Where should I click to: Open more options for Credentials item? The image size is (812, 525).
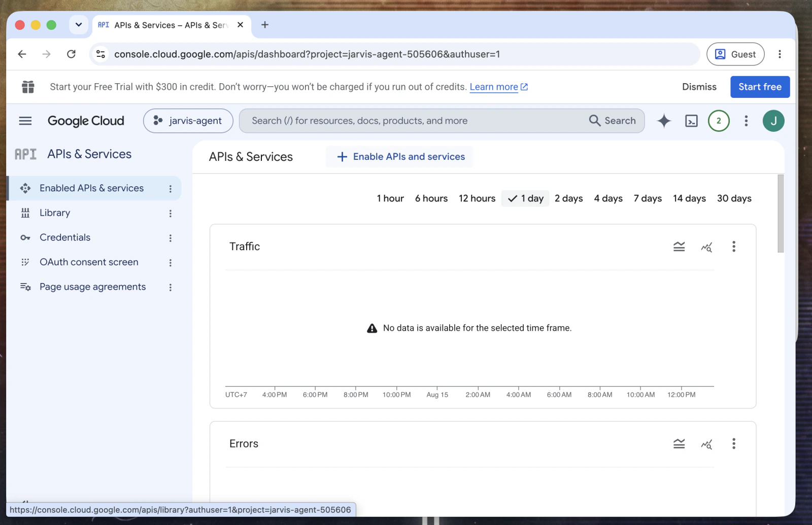171,238
